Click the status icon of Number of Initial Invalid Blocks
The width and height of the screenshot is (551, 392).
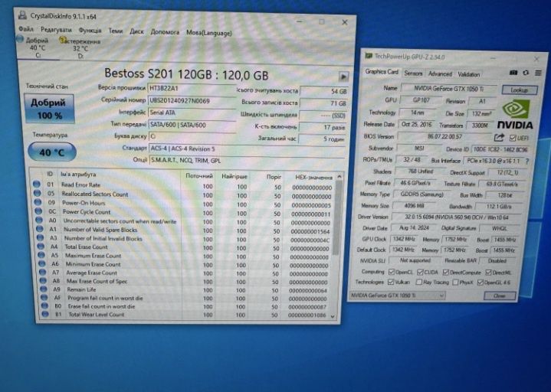41,237
